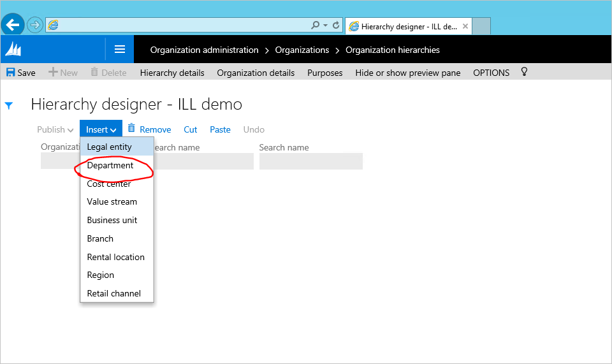This screenshot has height=364, width=612.
Task: Open a new blank browser tab
Action: (481, 26)
